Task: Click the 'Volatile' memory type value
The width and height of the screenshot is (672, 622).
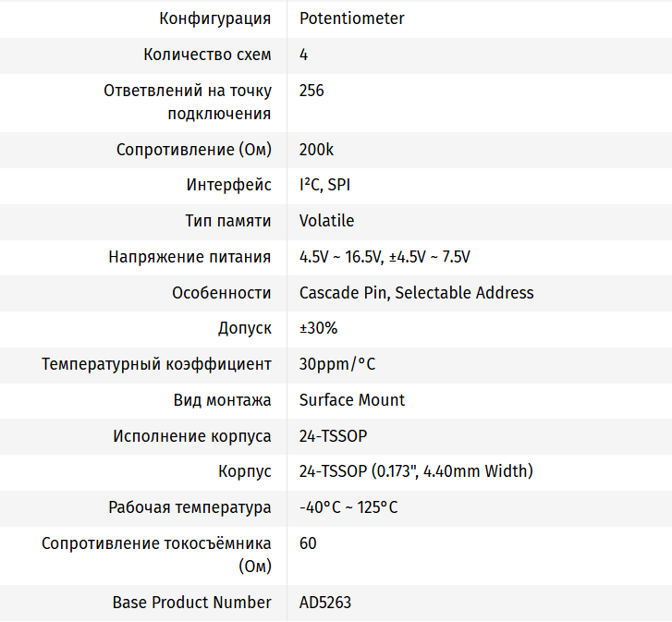Action: pyautogui.click(x=326, y=221)
